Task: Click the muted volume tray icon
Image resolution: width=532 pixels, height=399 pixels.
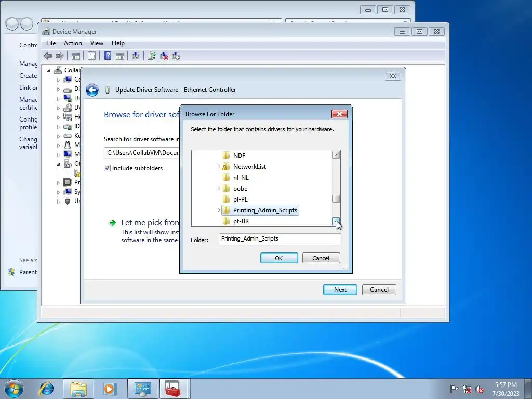Action: [480, 390]
